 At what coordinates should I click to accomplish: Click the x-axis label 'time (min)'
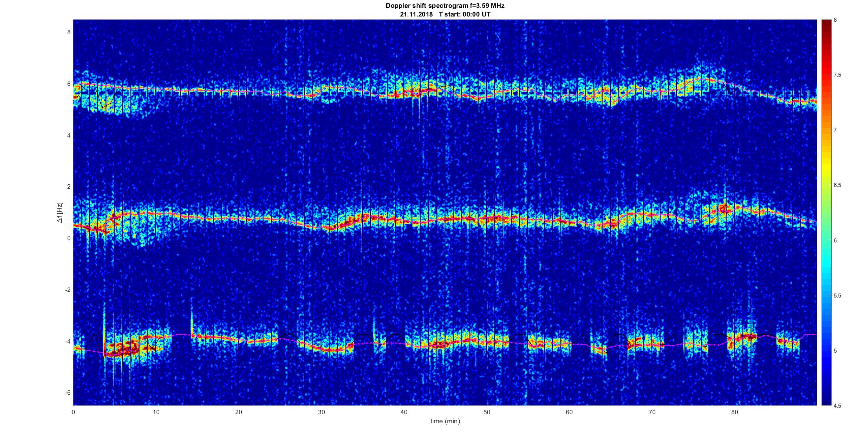tap(445, 421)
